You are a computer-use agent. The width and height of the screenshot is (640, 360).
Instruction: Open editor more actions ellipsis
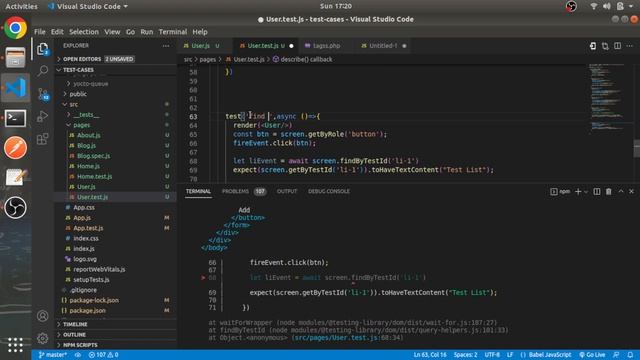tap(630, 46)
